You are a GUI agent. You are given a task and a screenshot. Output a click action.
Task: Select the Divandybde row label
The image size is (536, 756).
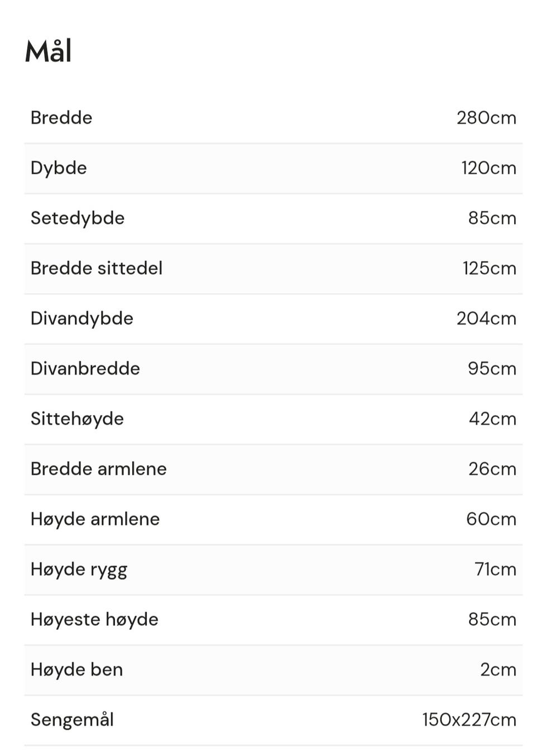click(82, 318)
